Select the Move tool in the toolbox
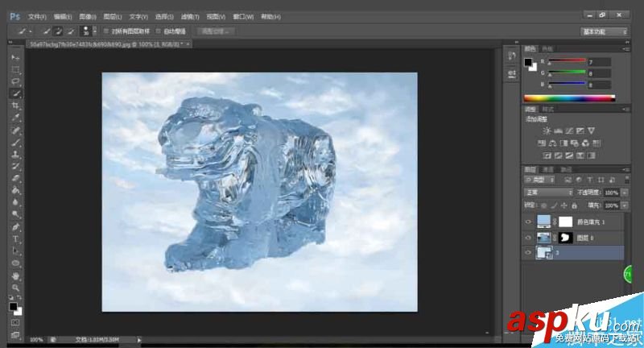 pyautogui.click(x=15, y=57)
